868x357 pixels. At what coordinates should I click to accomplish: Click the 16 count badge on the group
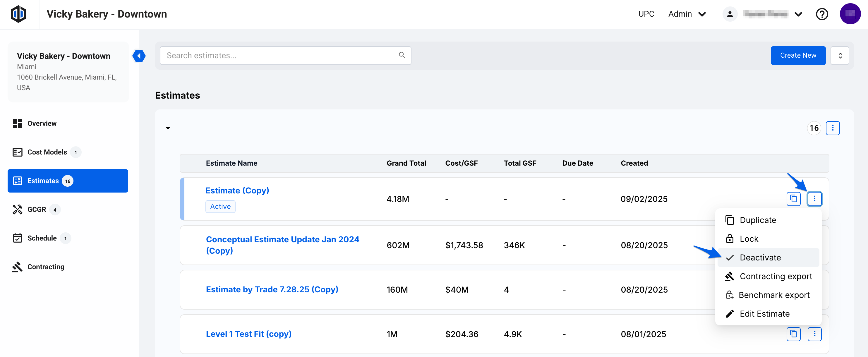(814, 128)
